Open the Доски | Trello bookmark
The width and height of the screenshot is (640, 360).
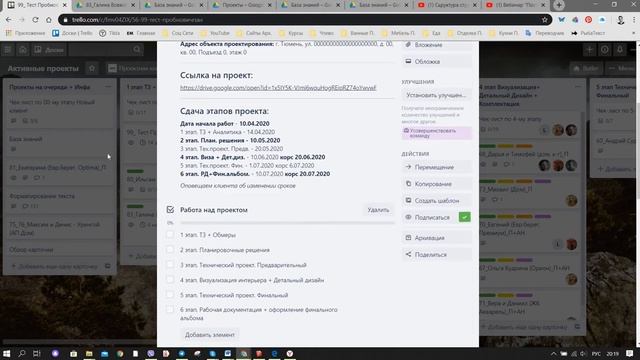tap(72, 33)
